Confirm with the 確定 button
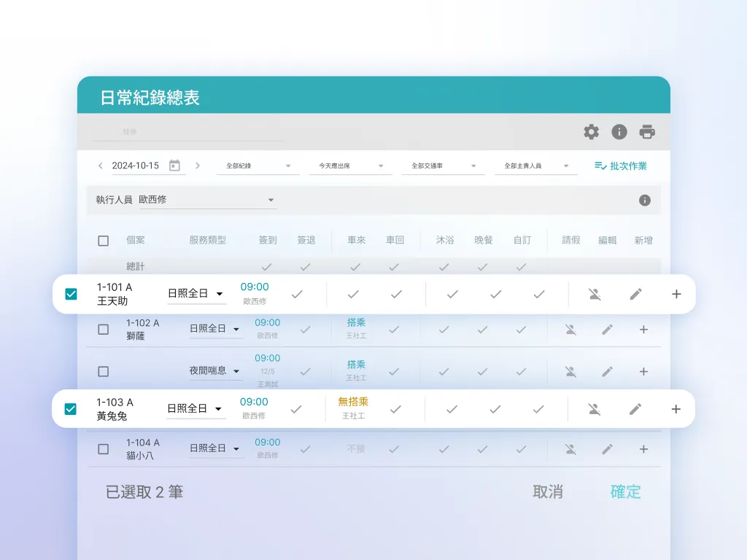The width and height of the screenshot is (747, 560). click(625, 492)
